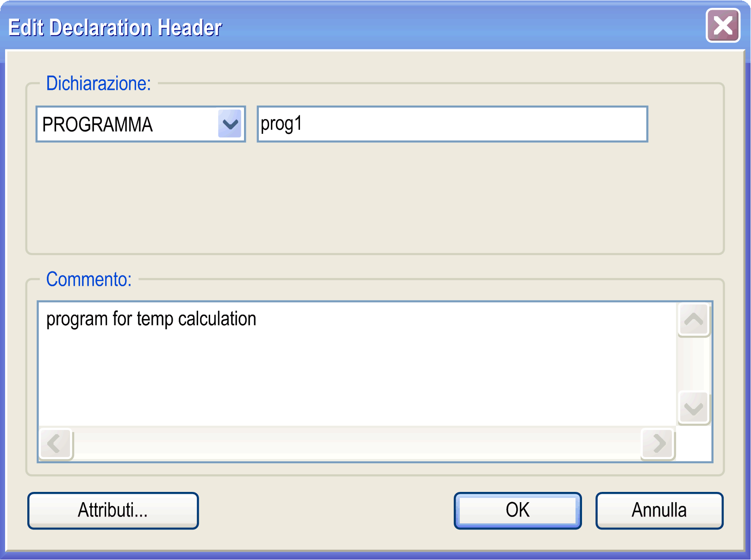Screen dimensions: 751x560
Task: Place cursor in 'program for temp calculation' text
Action: pyautogui.click(x=151, y=319)
